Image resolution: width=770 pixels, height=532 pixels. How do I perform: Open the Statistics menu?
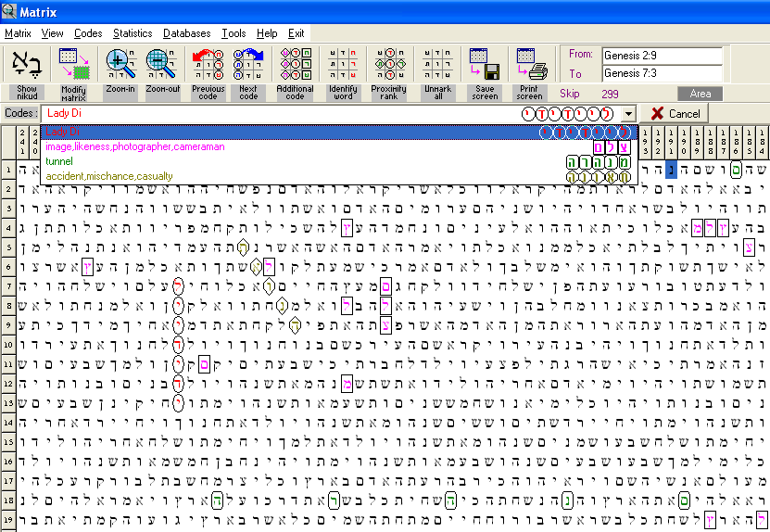click(x=133, y=33)
